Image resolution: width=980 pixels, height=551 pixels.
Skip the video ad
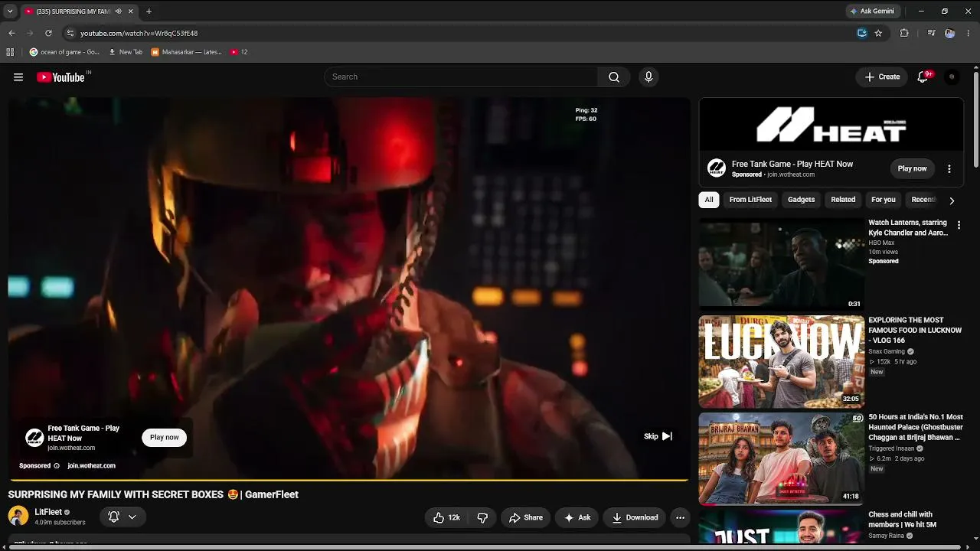658,436
